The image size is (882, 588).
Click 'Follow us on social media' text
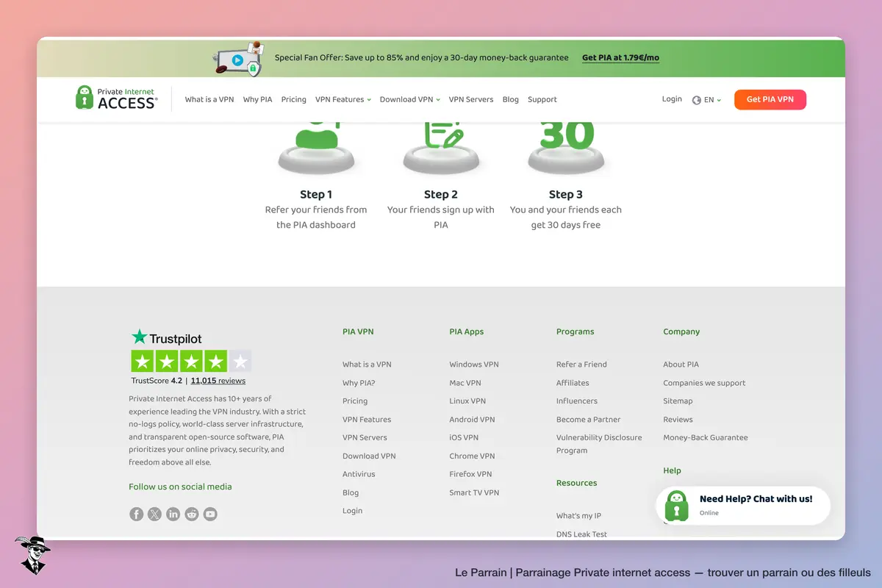180,487
